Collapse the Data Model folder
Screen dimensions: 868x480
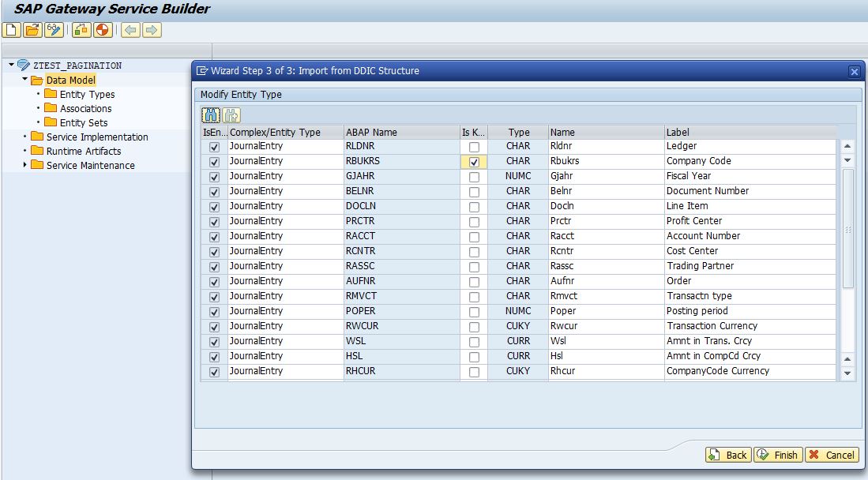pyautogui.click(x=25, y=80)
